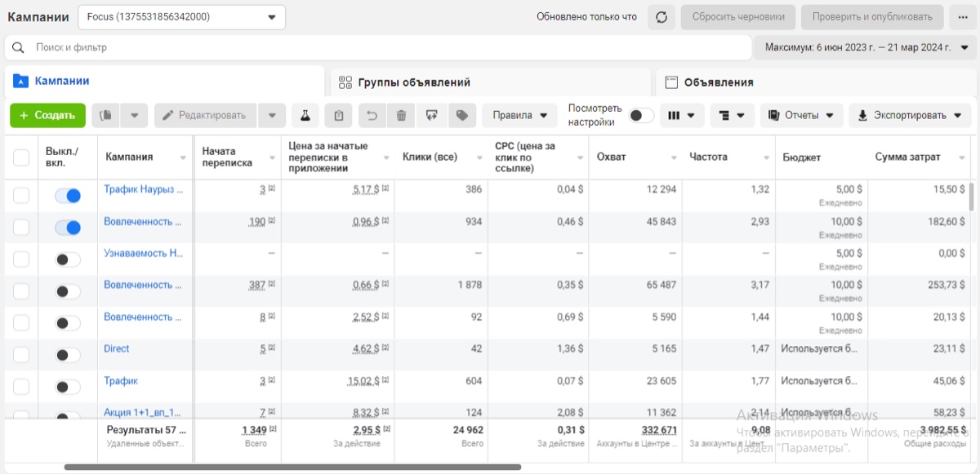980x474 pixels.
Task: Open the Акция 1+1 campaign link
Action: pos(142,412)
